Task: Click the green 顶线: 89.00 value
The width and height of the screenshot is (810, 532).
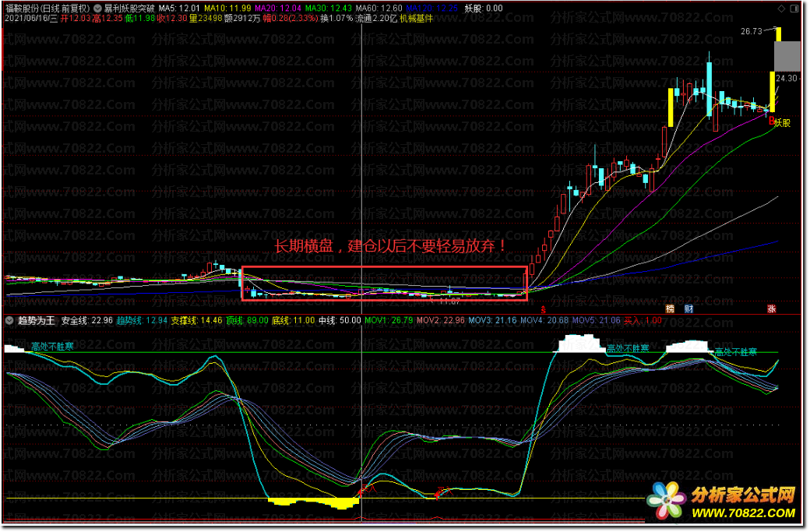Action: pos(248,321)
